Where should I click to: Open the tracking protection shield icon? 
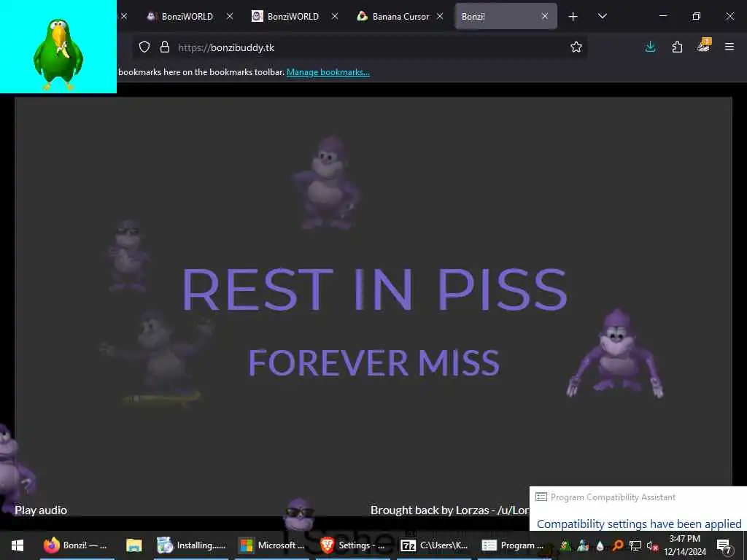click(x=144, y=47)
